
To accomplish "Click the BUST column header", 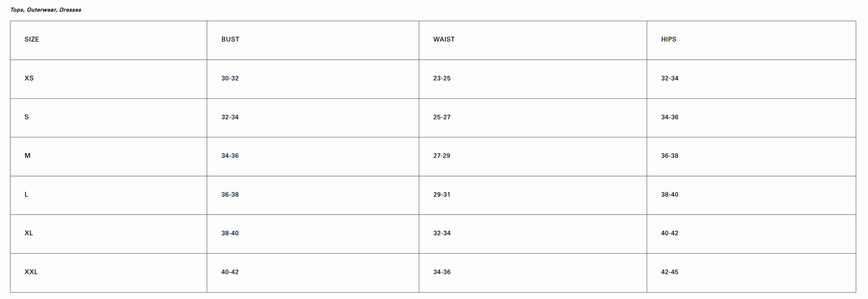I will click(230, 39).
